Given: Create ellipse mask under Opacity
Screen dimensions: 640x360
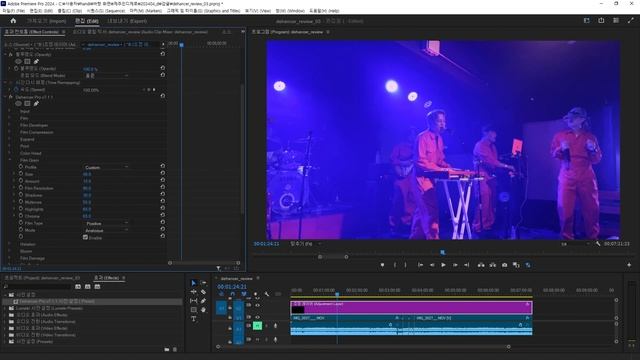Looking at the screenshot, I should click(18, 62).
